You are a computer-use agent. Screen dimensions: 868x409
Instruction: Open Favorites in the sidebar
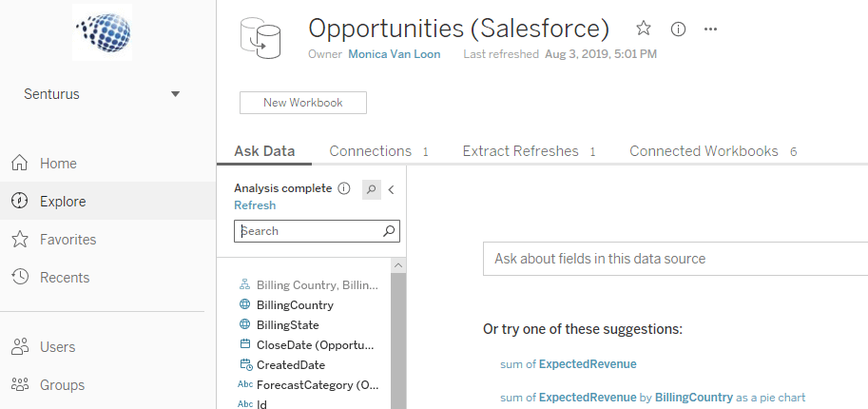tap(68, 240)
